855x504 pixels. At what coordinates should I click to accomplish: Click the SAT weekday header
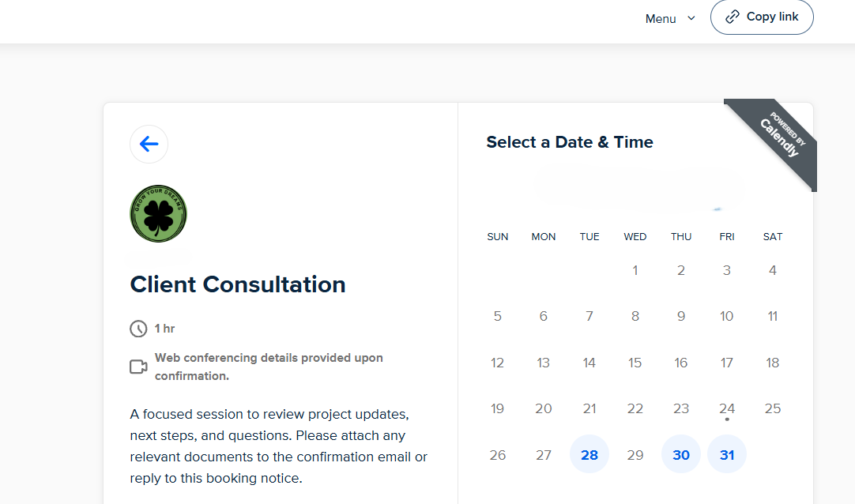click(773, 236)
